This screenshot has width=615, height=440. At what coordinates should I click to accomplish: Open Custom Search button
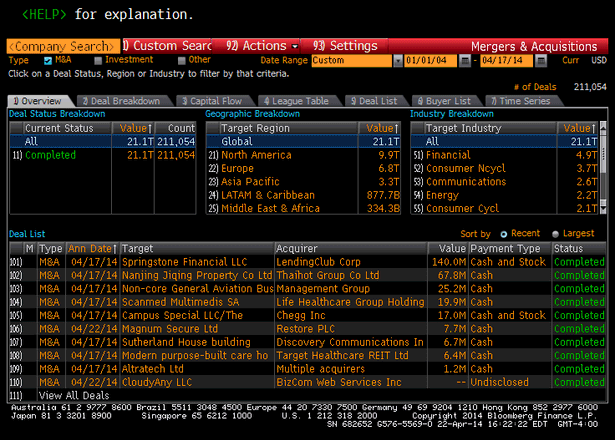pos(167,46)
